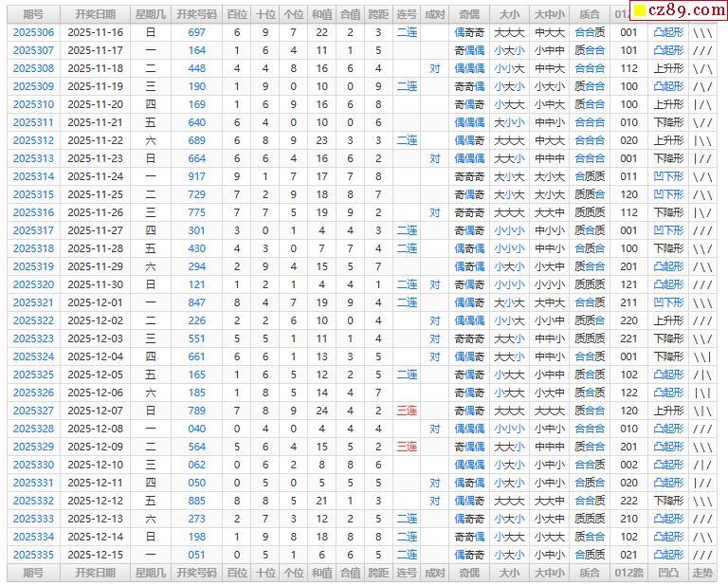
Task: Open issue number 2025335 link
Action: pyautogui.click(x=33, y=555)
